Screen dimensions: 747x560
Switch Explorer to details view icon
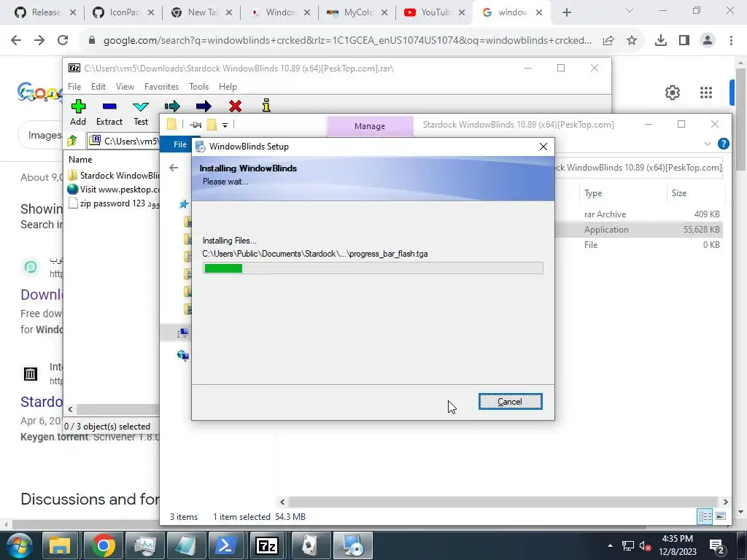pyautogui.click(x=705, y=517)
